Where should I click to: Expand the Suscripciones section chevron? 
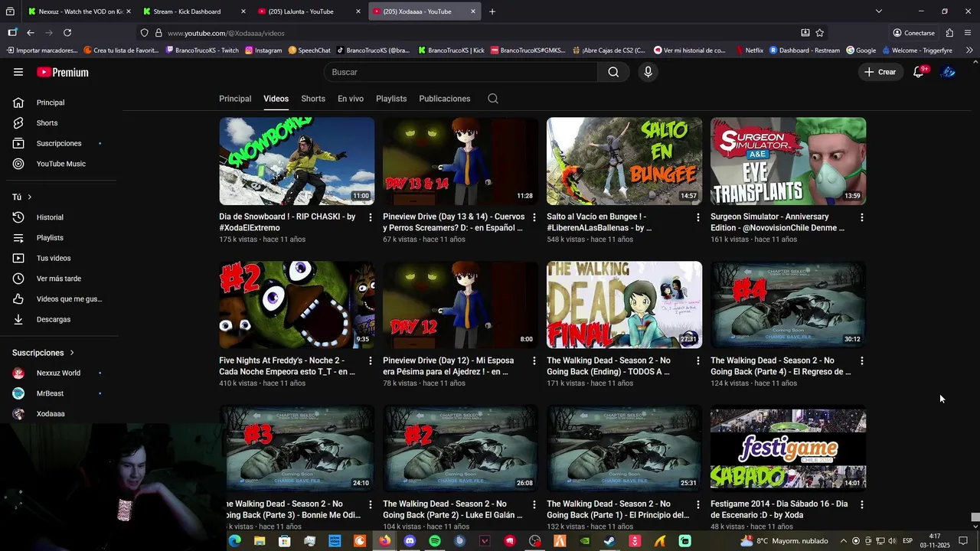(x=72, y=353)
